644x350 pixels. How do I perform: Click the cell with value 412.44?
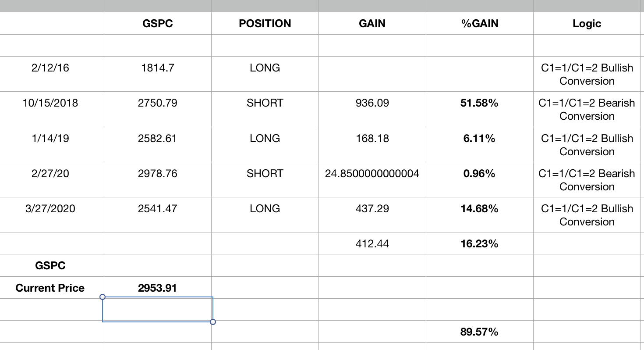pos(372,244)
